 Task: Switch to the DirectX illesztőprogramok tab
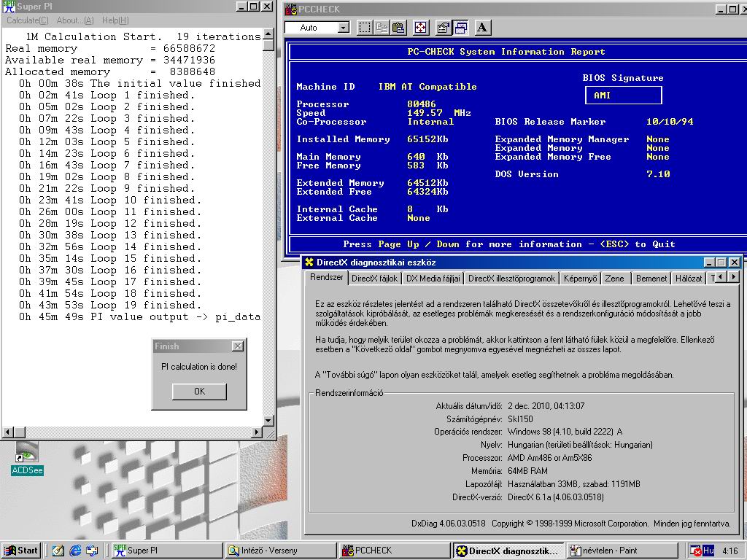pyautogui.click(x=511, y=279)
